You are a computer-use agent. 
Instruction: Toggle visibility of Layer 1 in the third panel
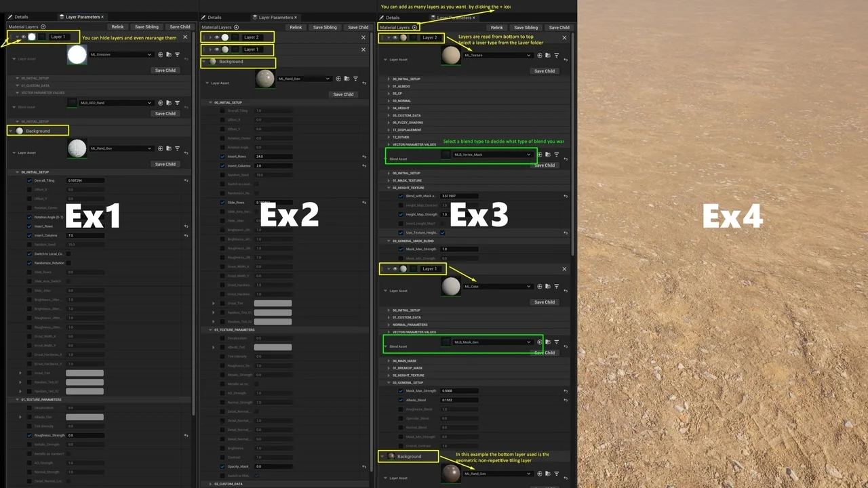coord(395,268)
